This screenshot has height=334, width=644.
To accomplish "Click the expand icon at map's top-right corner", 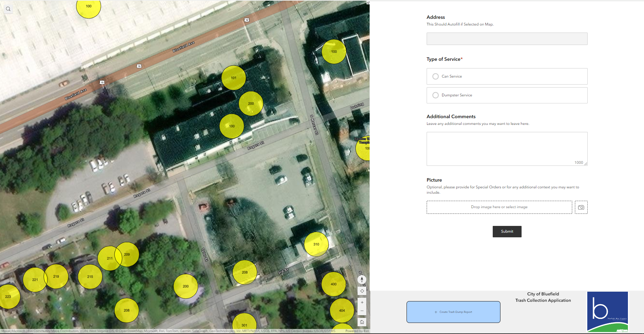I will click(368, 3).
